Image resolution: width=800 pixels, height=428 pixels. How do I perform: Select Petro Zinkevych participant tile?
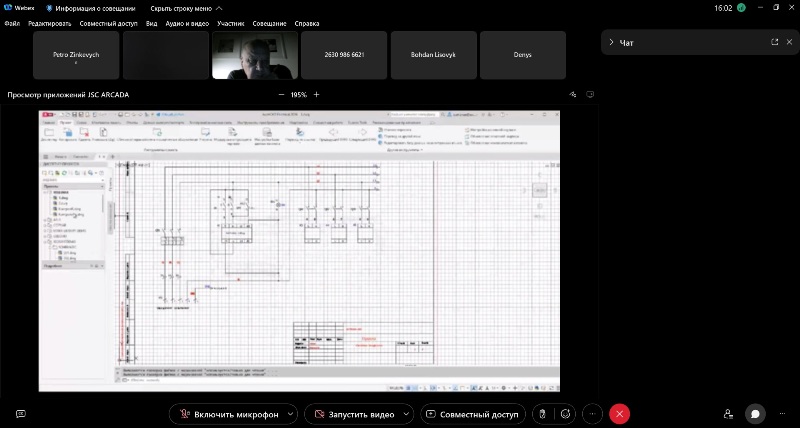pos(76,55)
